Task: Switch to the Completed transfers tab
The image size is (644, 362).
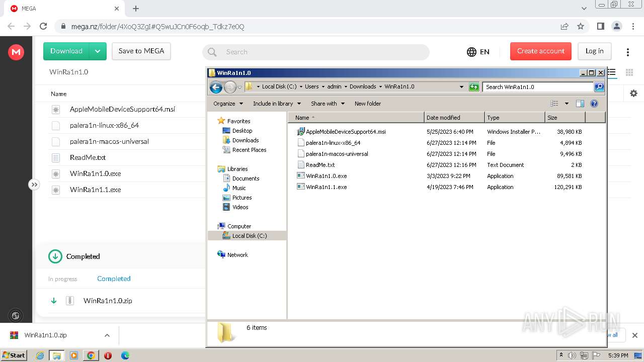Action: (x=114, y=279)
